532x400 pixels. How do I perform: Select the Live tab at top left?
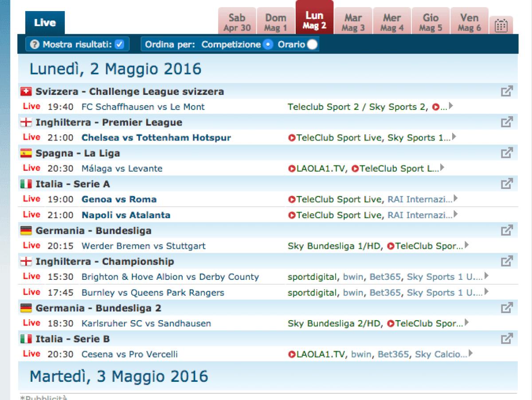coord(44,23)
